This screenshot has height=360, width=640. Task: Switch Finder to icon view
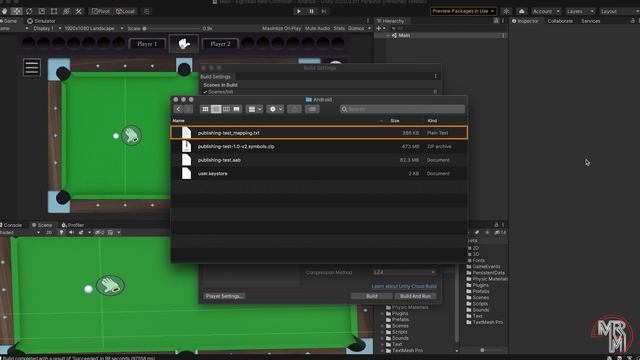tap(205, 109)
